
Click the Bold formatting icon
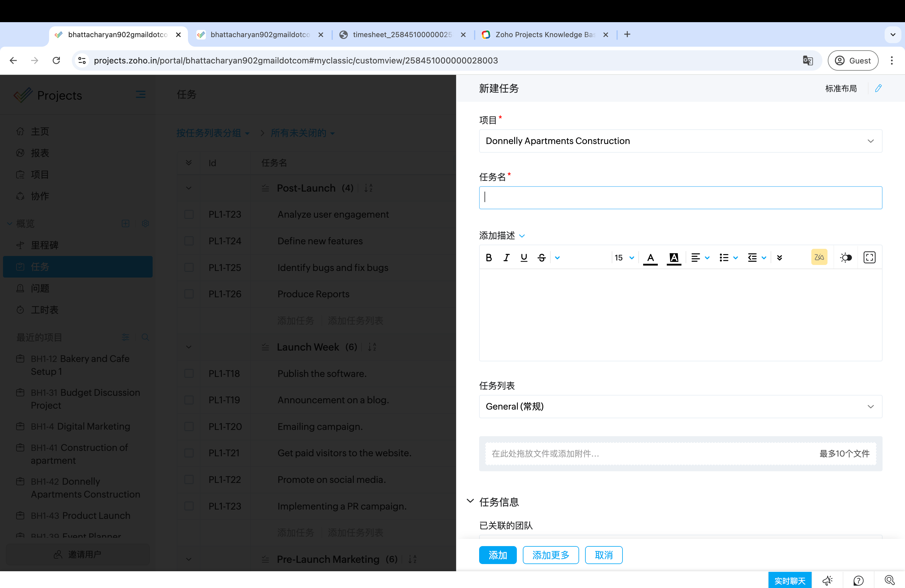pos(489,257)
